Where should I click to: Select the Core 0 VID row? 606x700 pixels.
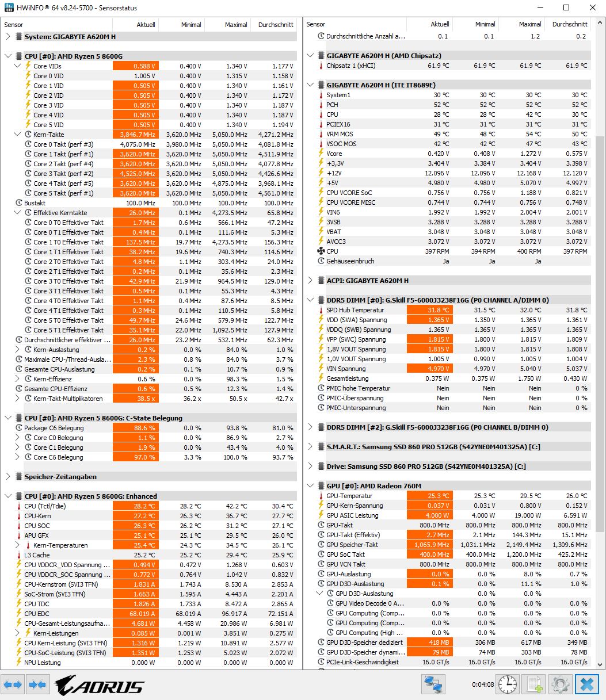tap(149, 76)
